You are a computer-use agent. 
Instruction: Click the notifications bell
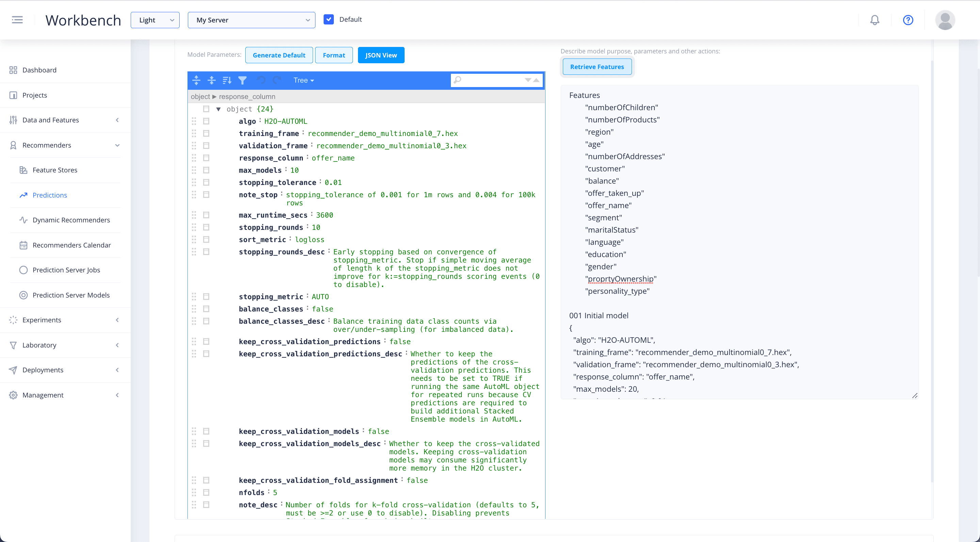coord(875,20)
